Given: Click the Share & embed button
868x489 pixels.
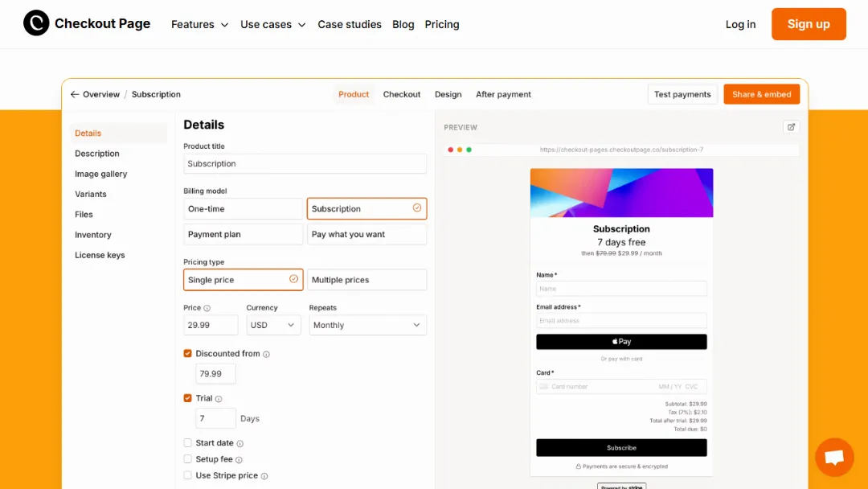Looking at the screenshot, I should tap(761, 94).
